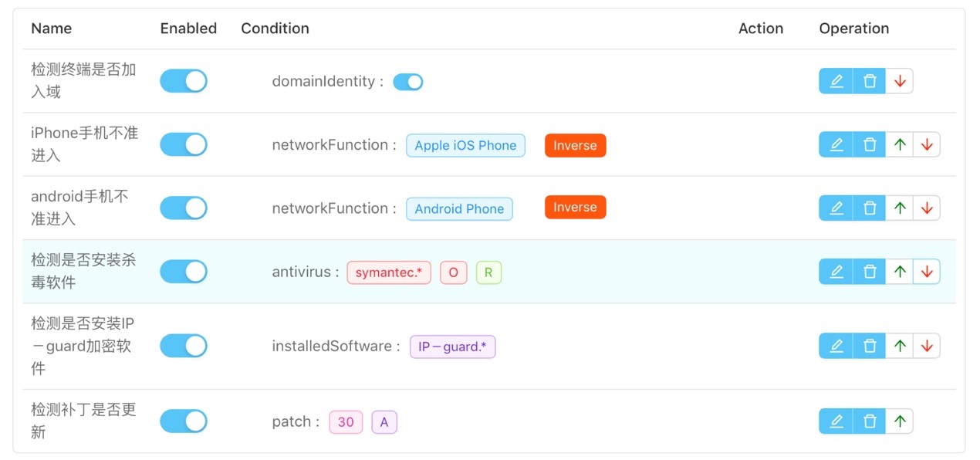Click networkFunction label in iPhone row
Image resolution: width=980 pixels, height=460 pixels.
[x=334, y=144]
